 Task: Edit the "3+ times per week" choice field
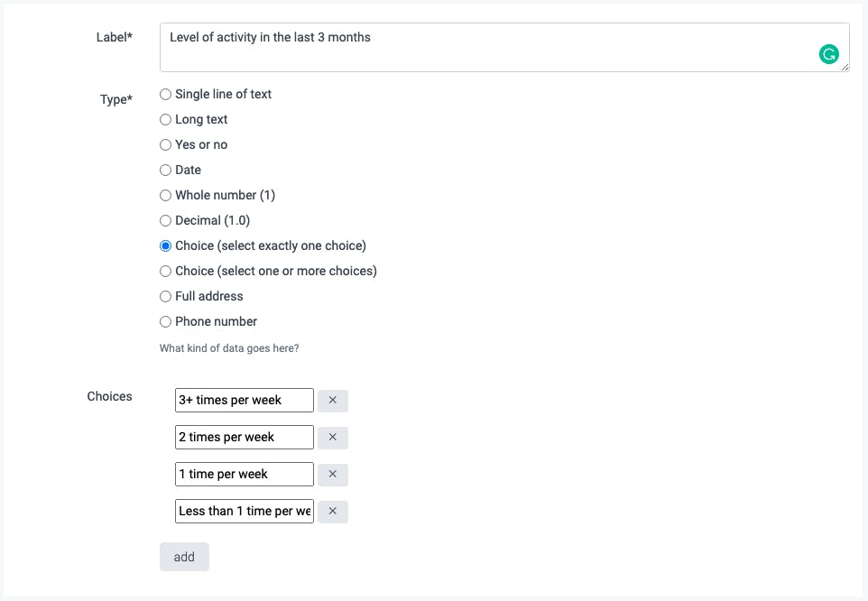click(244, 401)
